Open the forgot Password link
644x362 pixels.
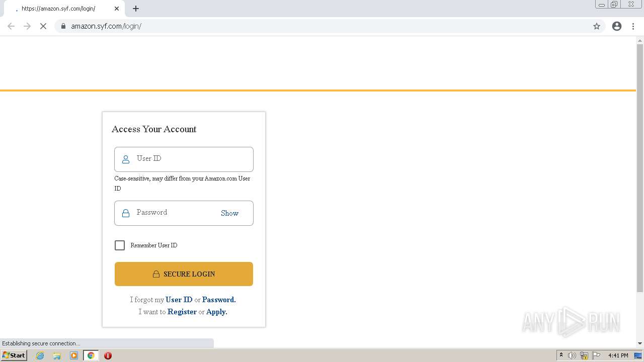[218, 300]
